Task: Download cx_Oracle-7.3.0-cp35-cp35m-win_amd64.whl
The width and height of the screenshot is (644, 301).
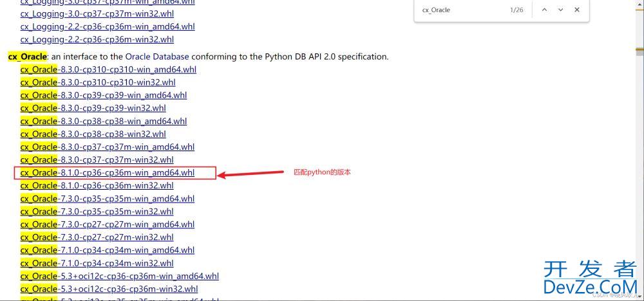Action: [108, 199]
